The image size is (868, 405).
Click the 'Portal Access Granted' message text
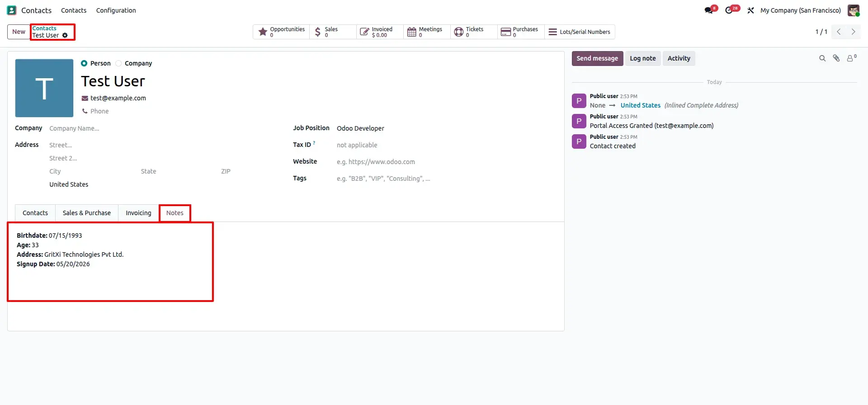coord(651,126)
